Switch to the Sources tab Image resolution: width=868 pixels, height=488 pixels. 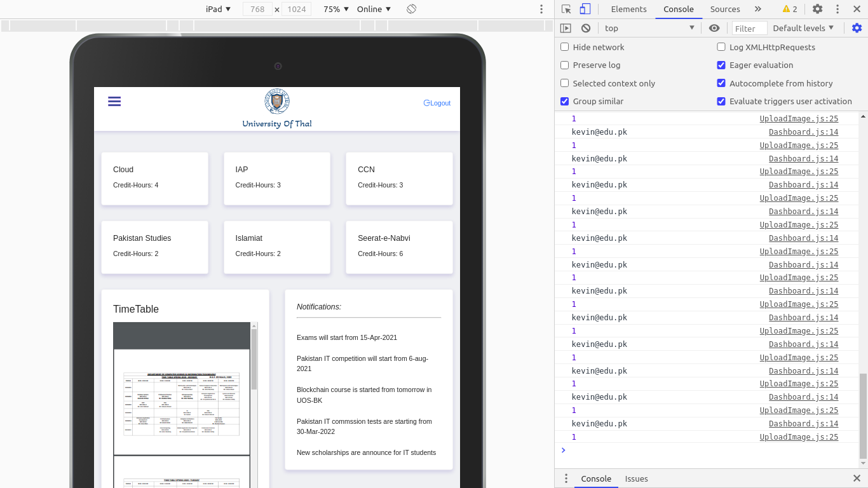(x=725, y=9)
